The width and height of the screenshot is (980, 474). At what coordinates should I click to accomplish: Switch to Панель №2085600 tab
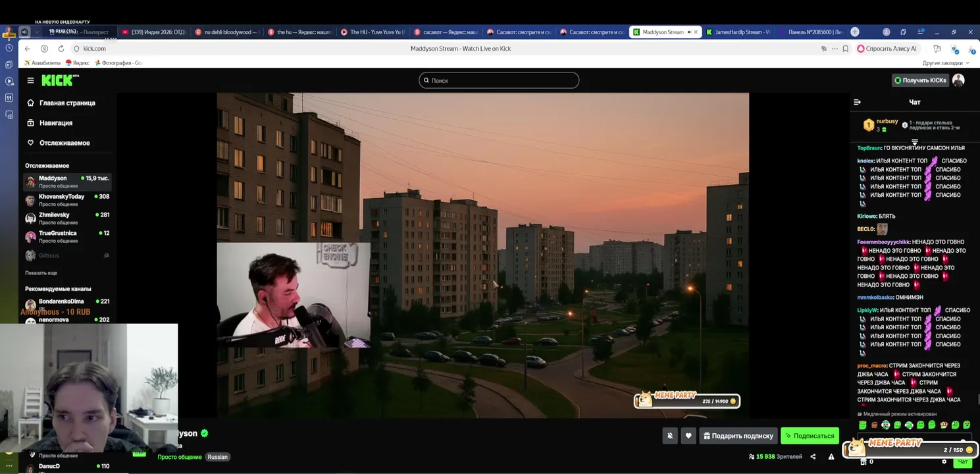(x=812, y=32)
